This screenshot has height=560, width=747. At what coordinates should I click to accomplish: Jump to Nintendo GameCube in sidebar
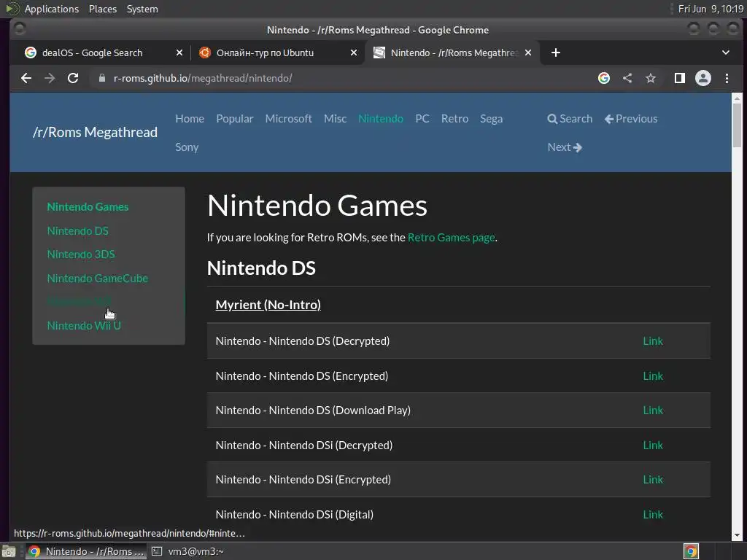coord(98,278)
